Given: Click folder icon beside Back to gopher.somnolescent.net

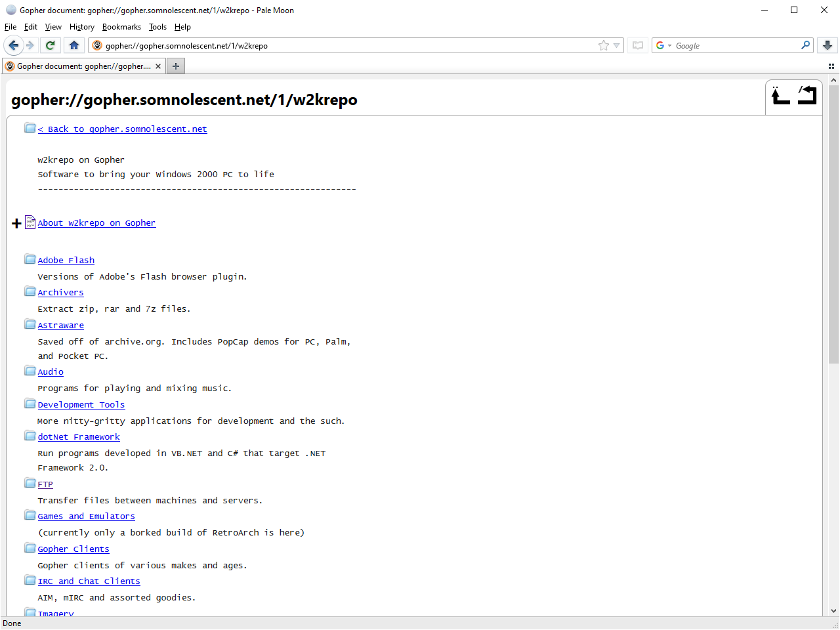Looking at the screenshot, I should click(x=30, y=127).
